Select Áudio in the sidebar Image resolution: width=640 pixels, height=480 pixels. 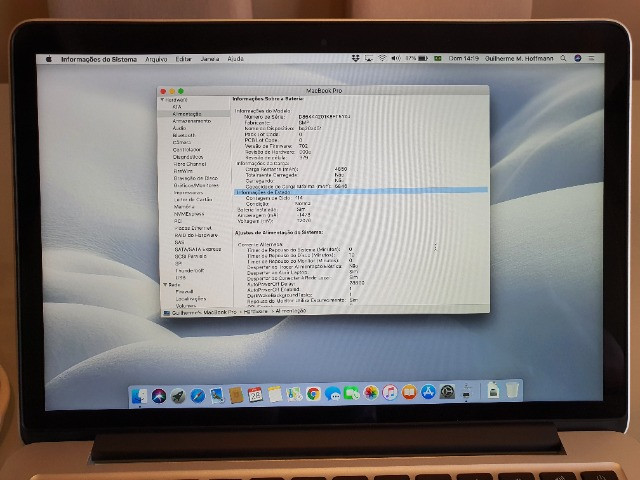(x=179, y=128)
